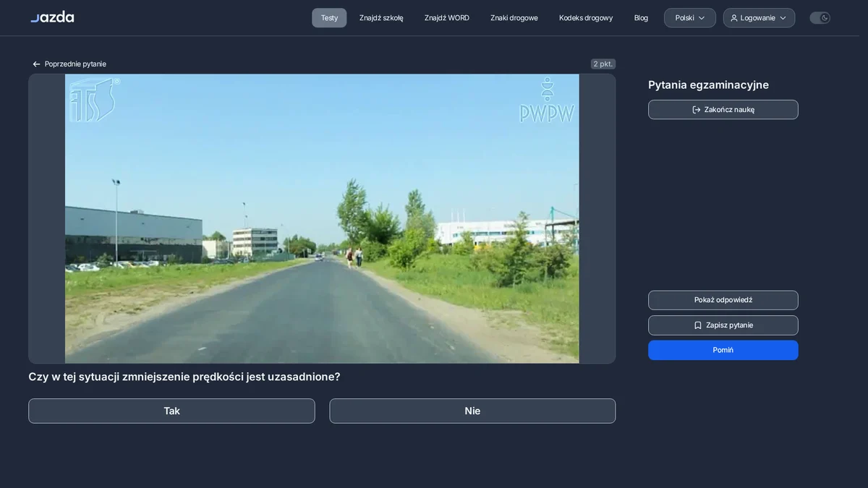Expand the Logowanie dropdown

[759, 18]
